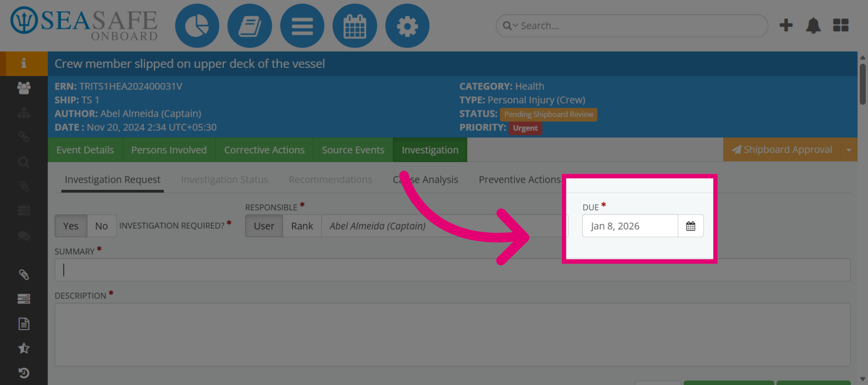Open the settings gear icon
This screenshot has height=385, width=868.
click(x=407, y=26)
